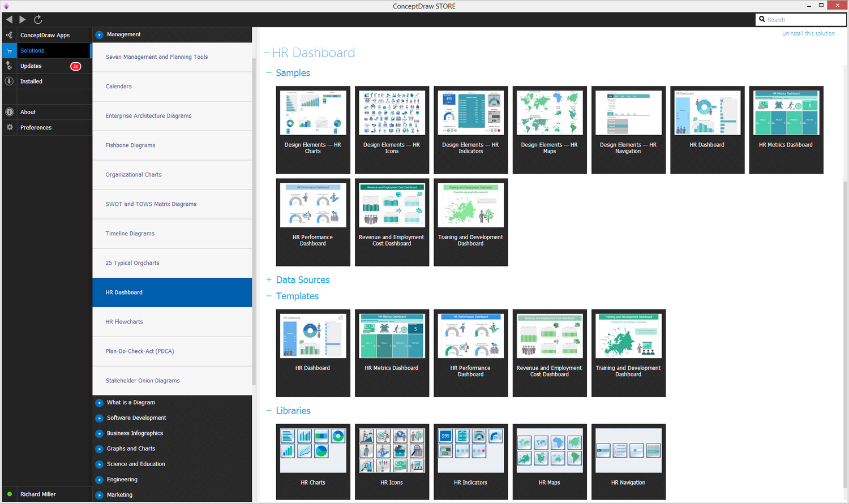The width and height of the screenshot is (849, 504).
Task: Open the Design Elements HR Maps sample
Action: point(550,130)
